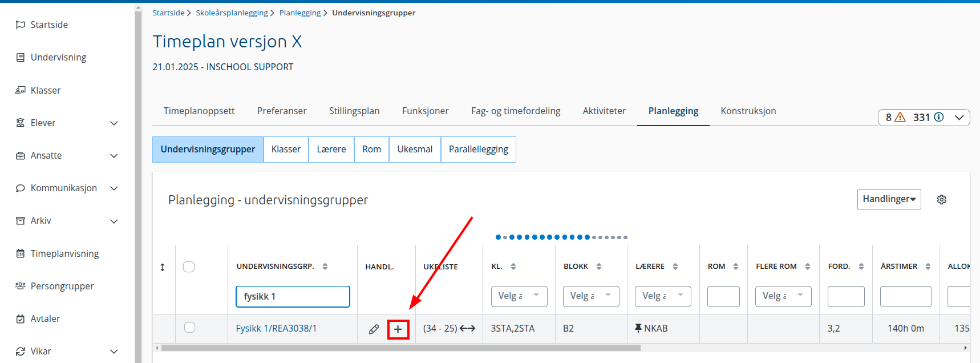The image size is (980, 363).
Task: Click the Vikar refresh icon
Action: pos(21,351)
